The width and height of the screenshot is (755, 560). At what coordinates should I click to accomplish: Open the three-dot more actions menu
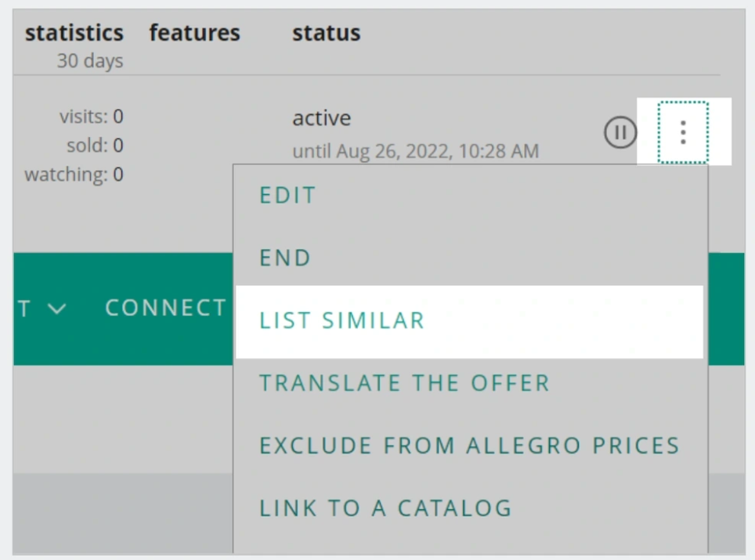pos(683,132)
